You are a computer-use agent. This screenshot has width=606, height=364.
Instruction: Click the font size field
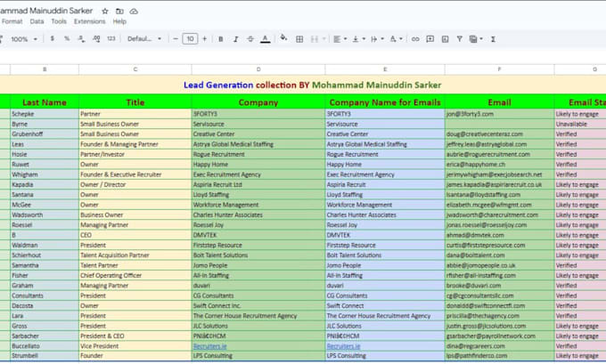coord(190,38)
